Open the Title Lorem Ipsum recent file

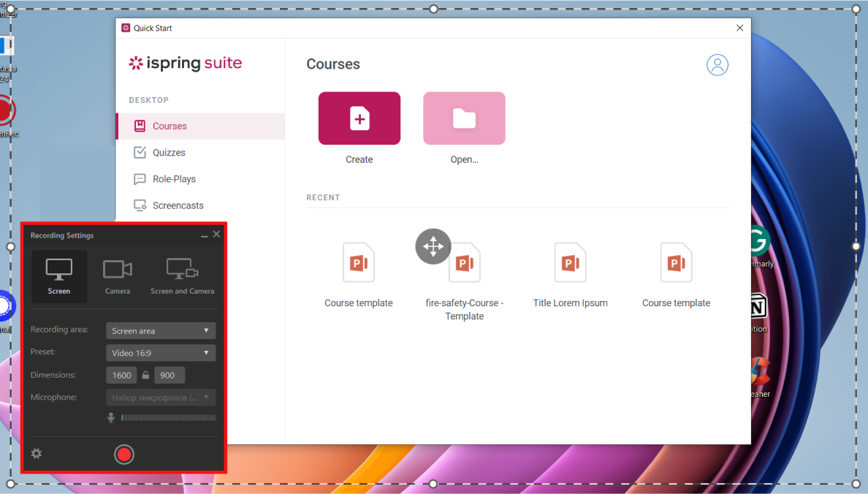pos(570,262)
